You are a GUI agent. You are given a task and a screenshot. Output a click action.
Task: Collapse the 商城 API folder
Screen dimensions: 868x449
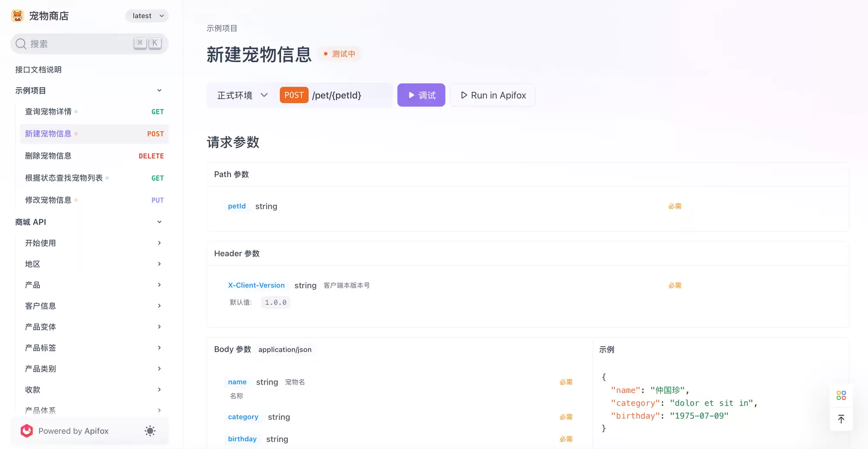click(x=159, y=222)
